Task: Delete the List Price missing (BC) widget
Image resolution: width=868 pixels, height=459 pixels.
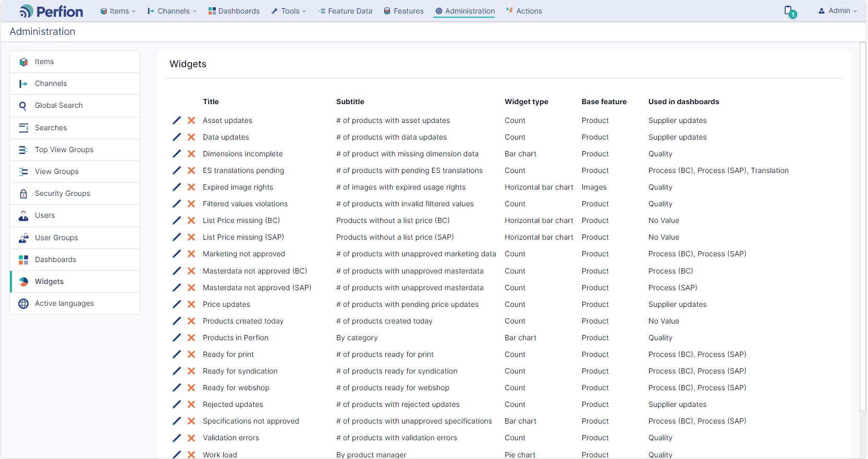Action: pyautogui.click(x=191, y=220)
